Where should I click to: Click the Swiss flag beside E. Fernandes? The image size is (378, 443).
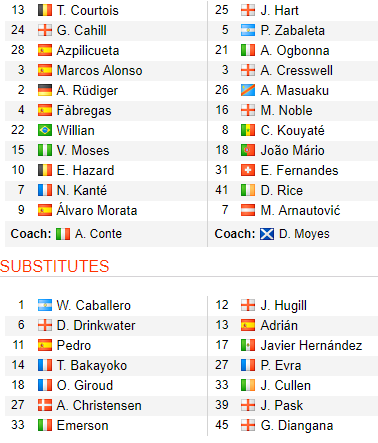[248, 170]
